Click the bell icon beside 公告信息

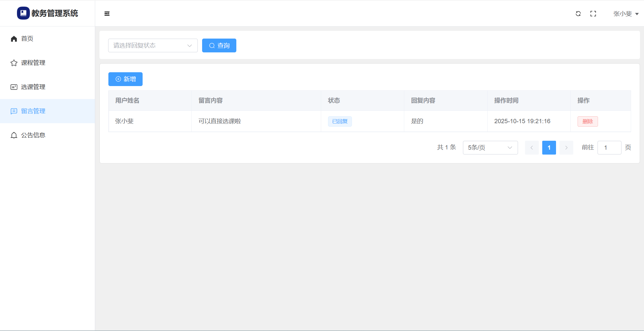click(x=14, y=135)
